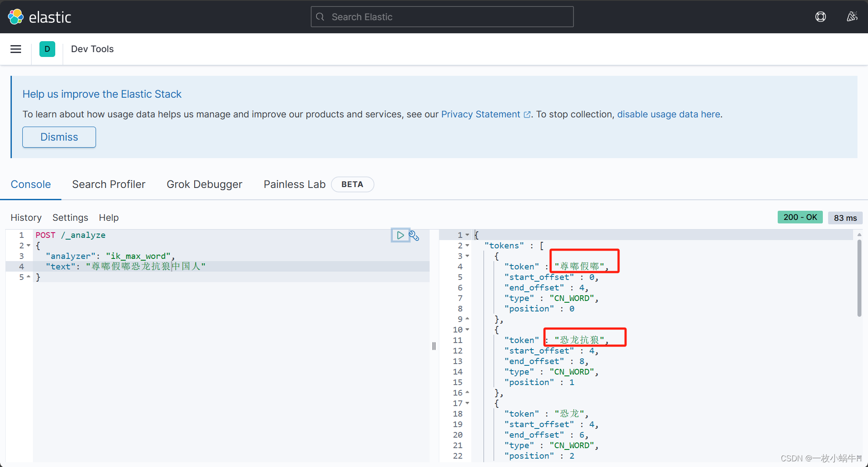
Task: Open the console History menu
Action: pos(26,218)
